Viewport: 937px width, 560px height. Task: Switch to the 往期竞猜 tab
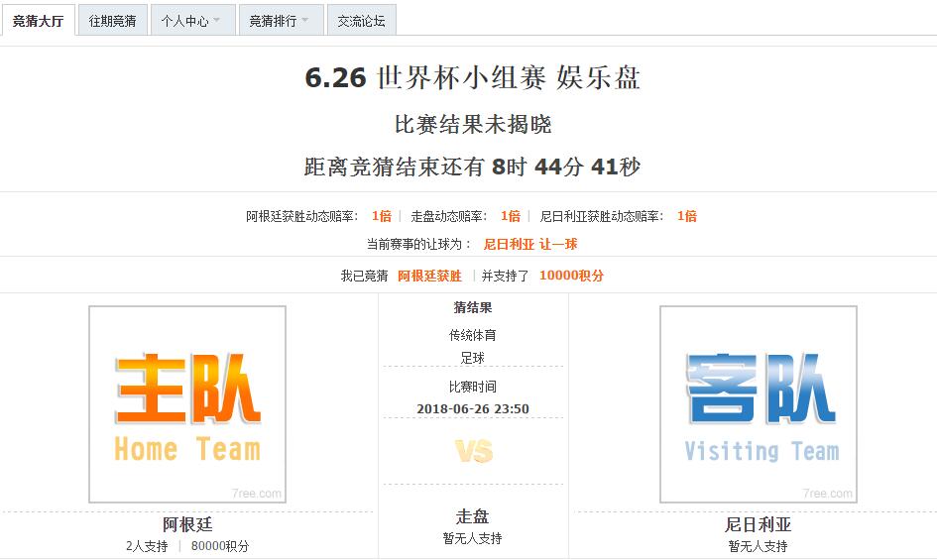pos(113,20)
